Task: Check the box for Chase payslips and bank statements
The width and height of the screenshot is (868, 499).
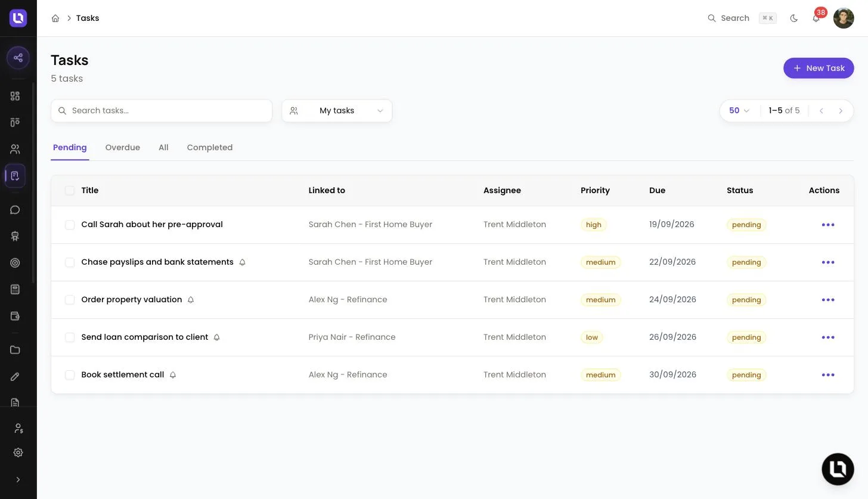Action: [70, 262]
